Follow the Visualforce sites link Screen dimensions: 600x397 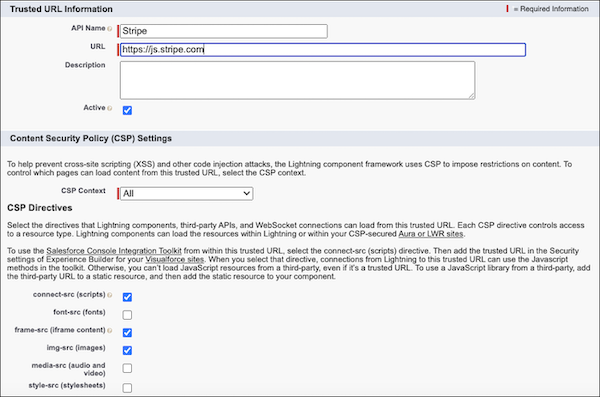pos(174,259)
